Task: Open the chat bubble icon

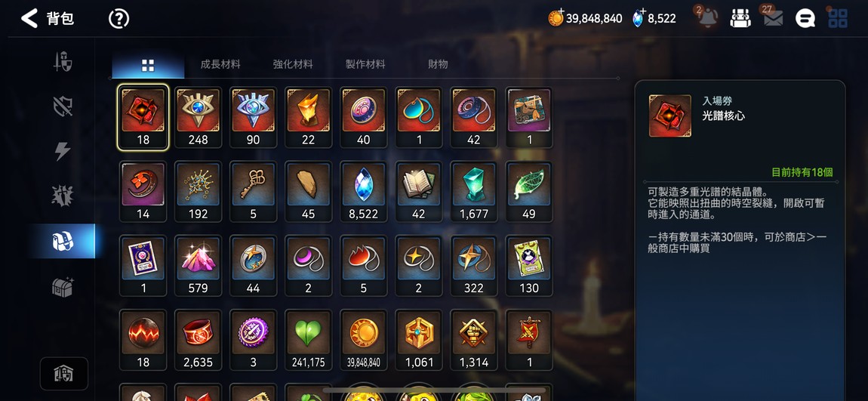Action: [805, 18]
